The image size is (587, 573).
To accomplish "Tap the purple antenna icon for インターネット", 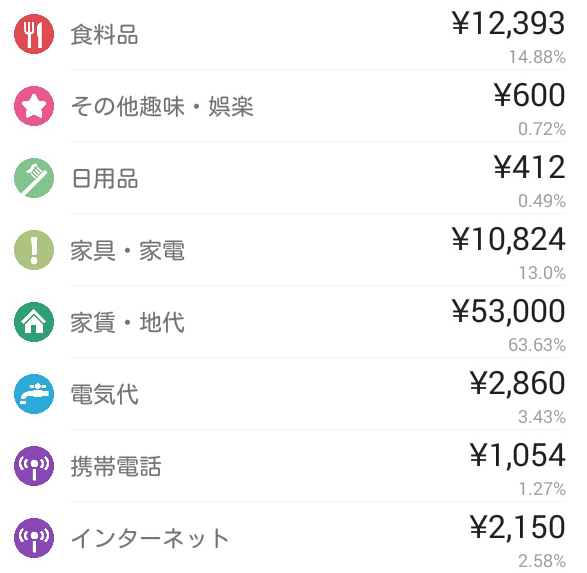I will (x=34, y=538).
